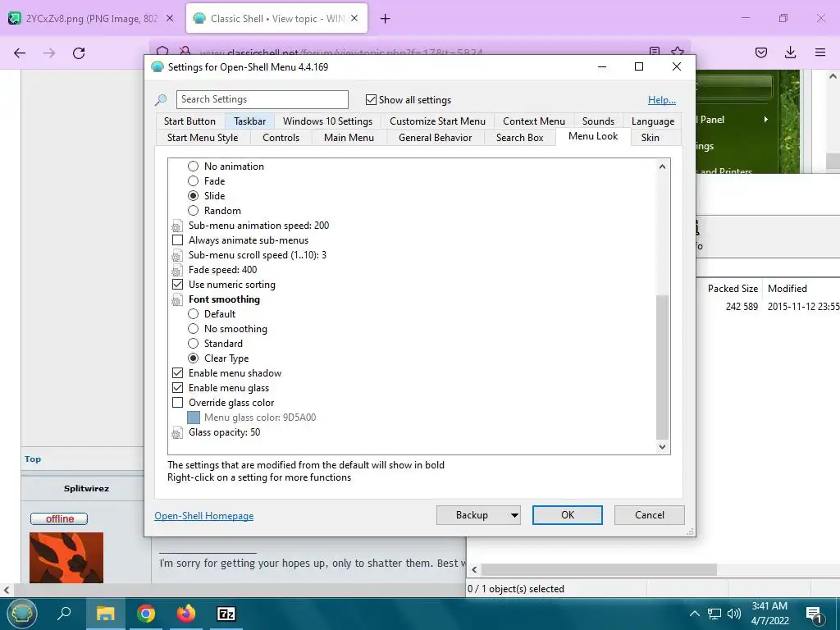The width and height of the screenshot is (840, 630).
Task: Click the 7-Zip window horizontal scrollbar
Action: 599,569
